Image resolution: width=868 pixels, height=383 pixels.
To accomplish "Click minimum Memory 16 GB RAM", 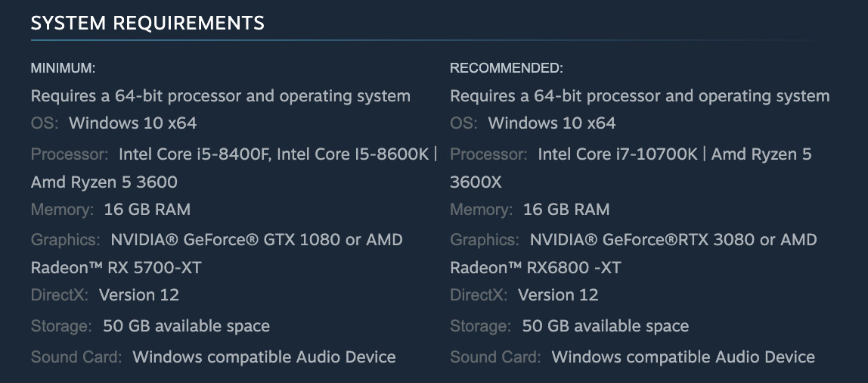I will (147, 210).
